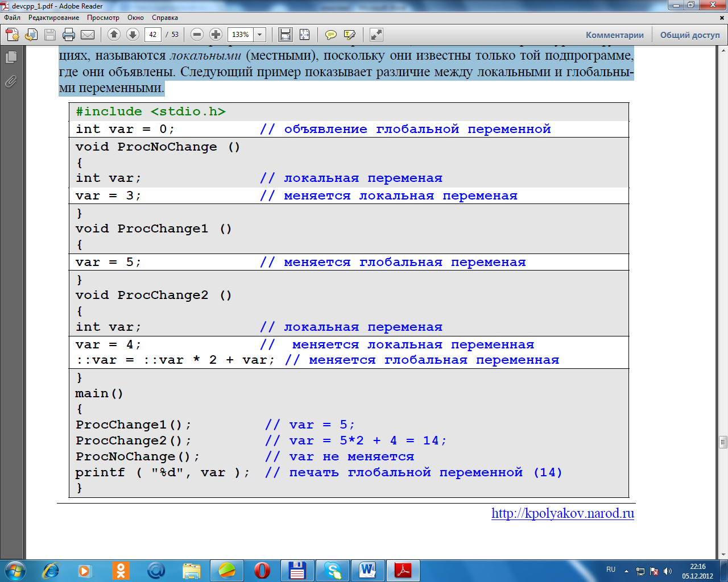Screen dimensions: 728x582
Task: Zoom out using the minus button
Action: 197,35
